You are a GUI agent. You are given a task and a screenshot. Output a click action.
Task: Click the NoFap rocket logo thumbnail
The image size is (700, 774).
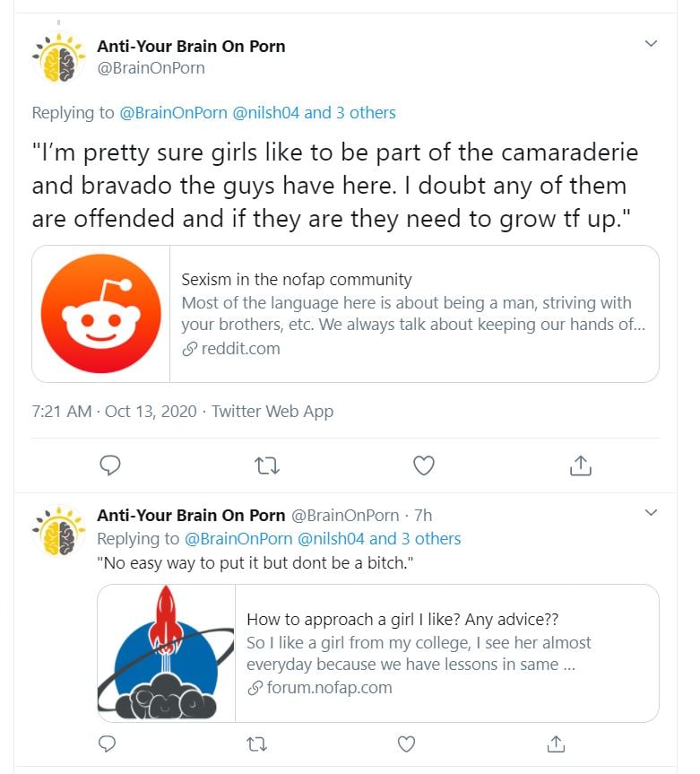[167, 653]
